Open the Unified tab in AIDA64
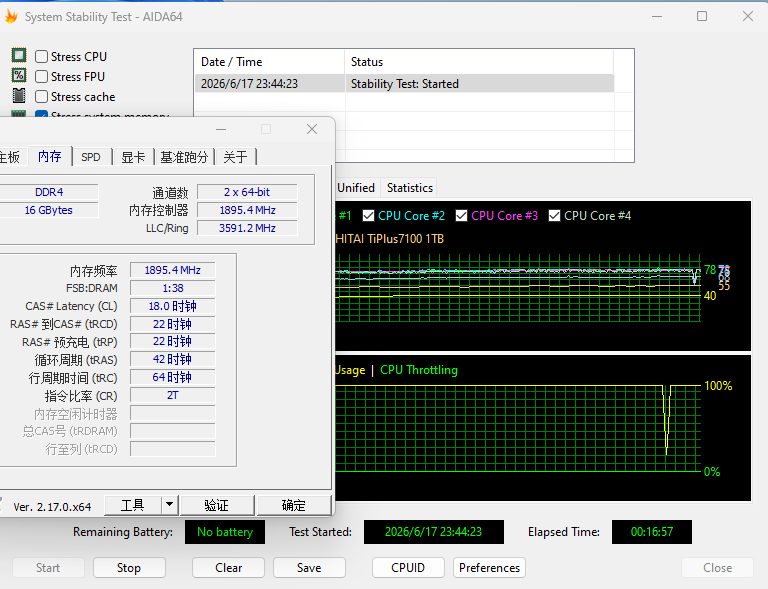This screenshot has height=589, width=768. pos(356,188)
